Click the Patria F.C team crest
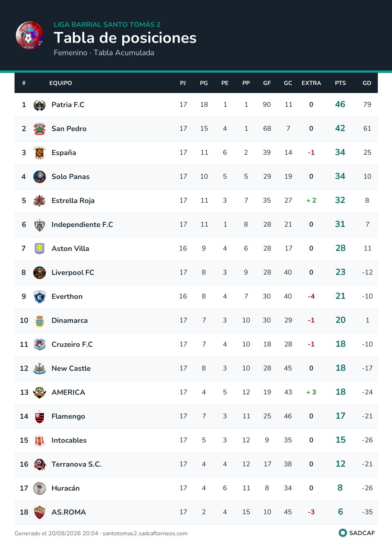The image size is (392, 552). 40,105
